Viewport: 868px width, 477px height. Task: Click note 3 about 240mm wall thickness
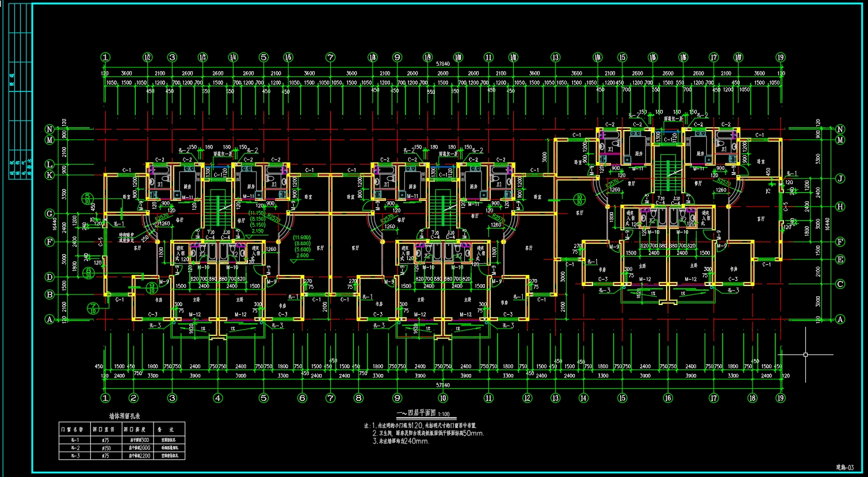402,441
